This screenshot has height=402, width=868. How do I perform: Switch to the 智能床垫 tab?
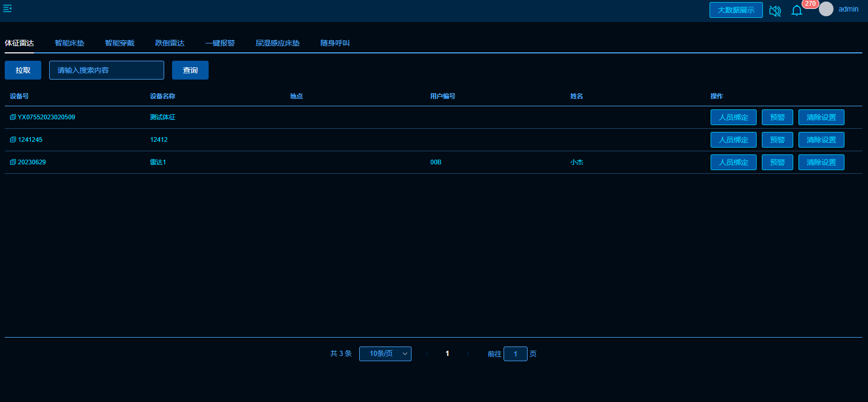(70, 43)
